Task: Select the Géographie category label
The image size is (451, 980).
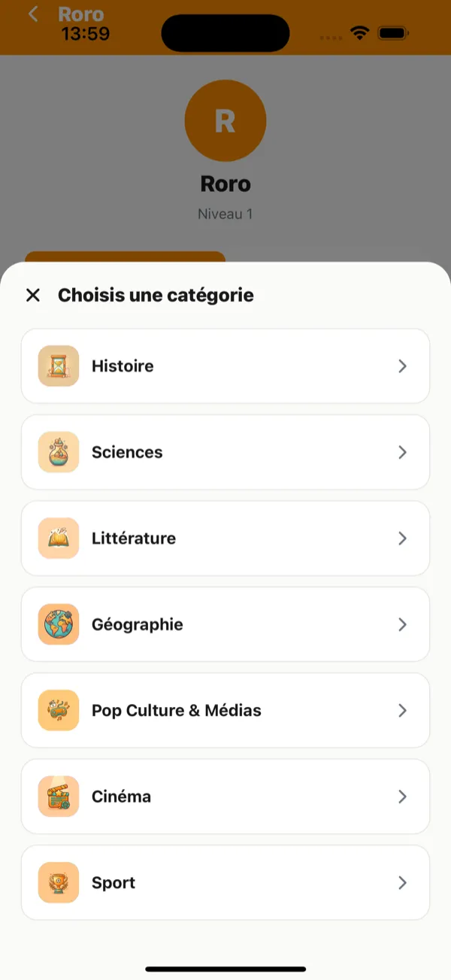Action: point(138,624)
